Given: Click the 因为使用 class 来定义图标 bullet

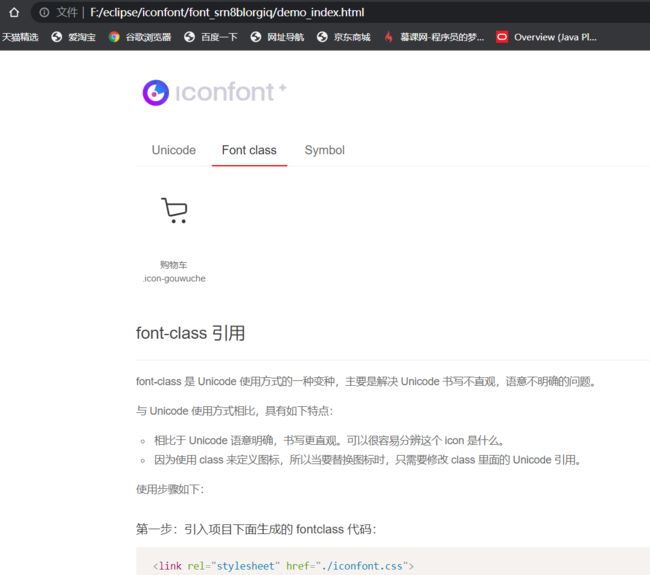Looking at the screenshot, I should point(369,460).
